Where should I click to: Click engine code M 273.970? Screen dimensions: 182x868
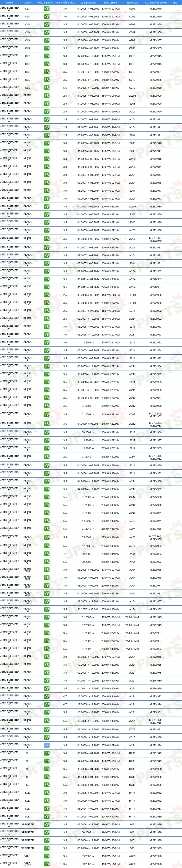(x=155, y=505)
